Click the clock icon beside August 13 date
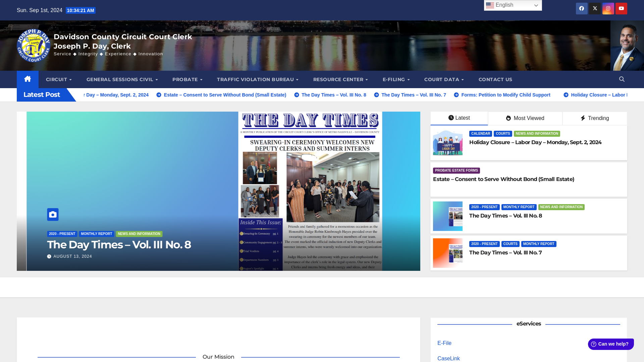The width and height of the screenshot is (644, 362). pos(49,256)
